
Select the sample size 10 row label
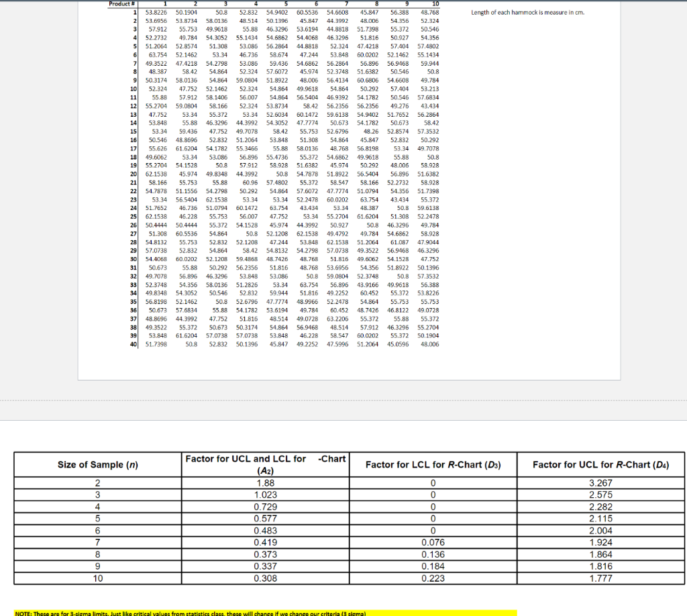[98, 578]
